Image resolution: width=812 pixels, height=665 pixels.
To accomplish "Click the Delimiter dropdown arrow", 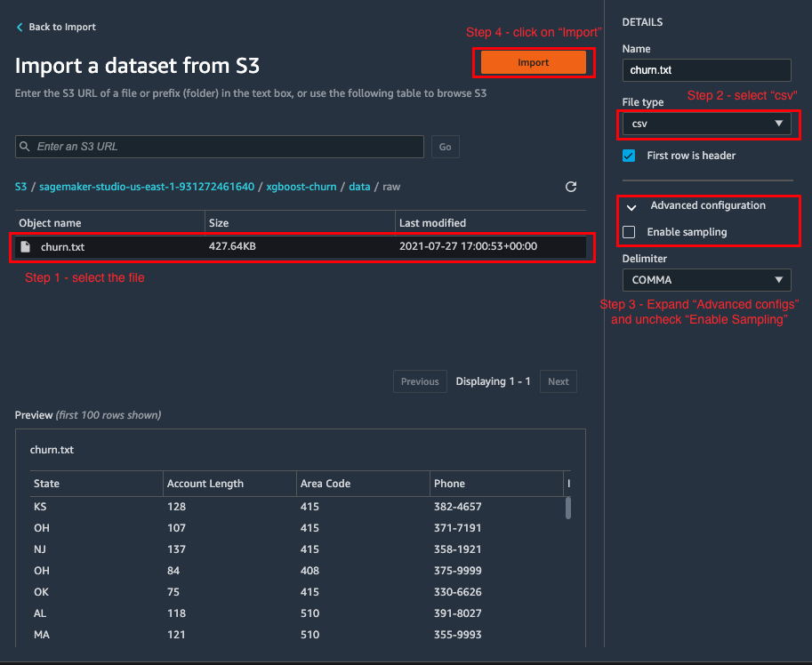I will click(x=778, y=279).
